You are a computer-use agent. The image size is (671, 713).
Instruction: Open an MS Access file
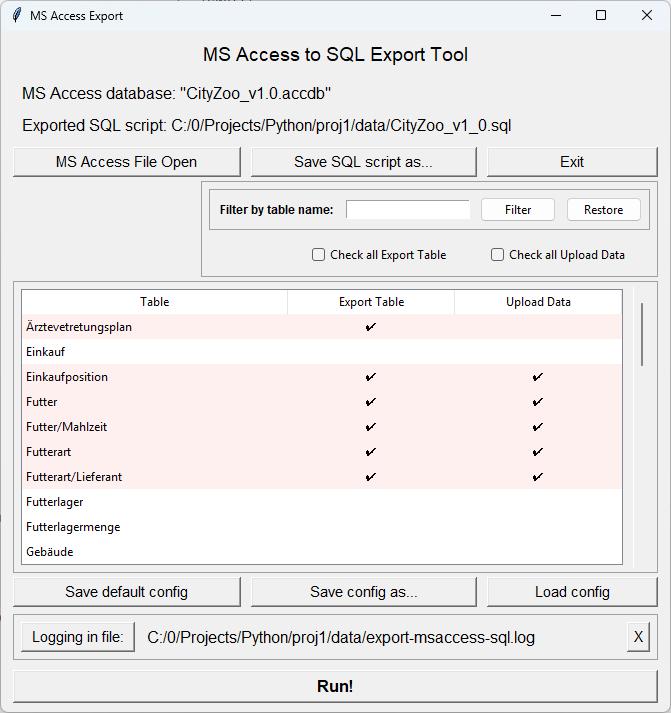click(x=126, y=162)
